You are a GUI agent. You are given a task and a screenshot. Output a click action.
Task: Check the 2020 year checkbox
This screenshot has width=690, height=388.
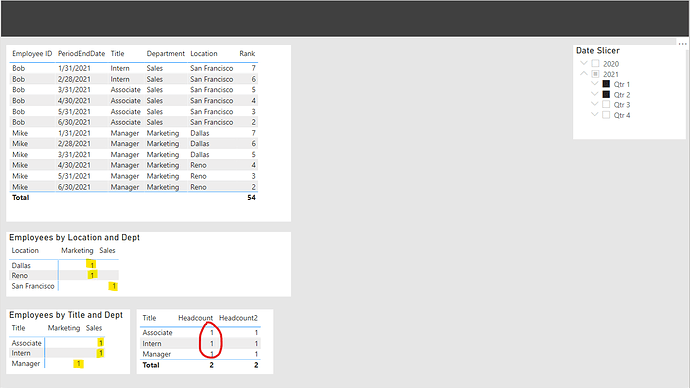(595, 63)
